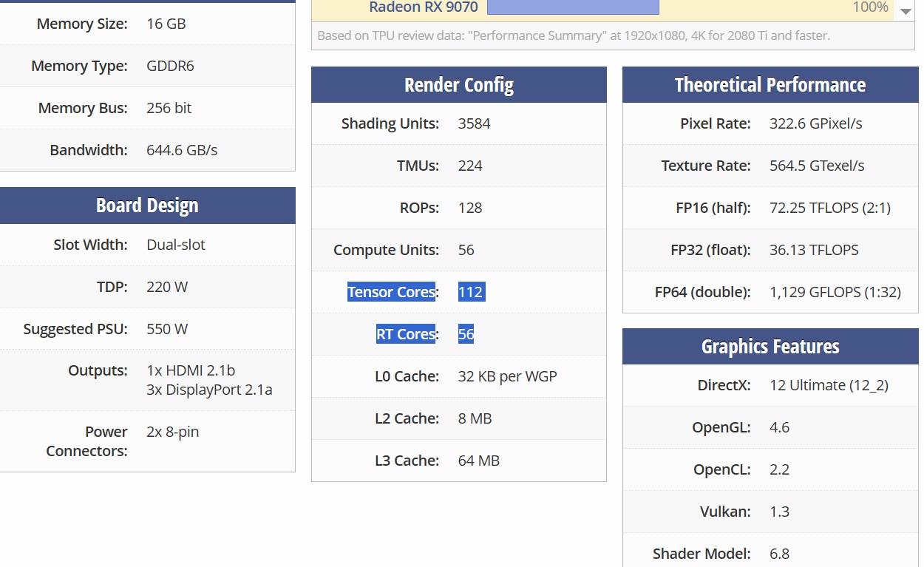Select the 3x DisplayPort 2.1a output
924x567 pixels.
coord(209,390)
